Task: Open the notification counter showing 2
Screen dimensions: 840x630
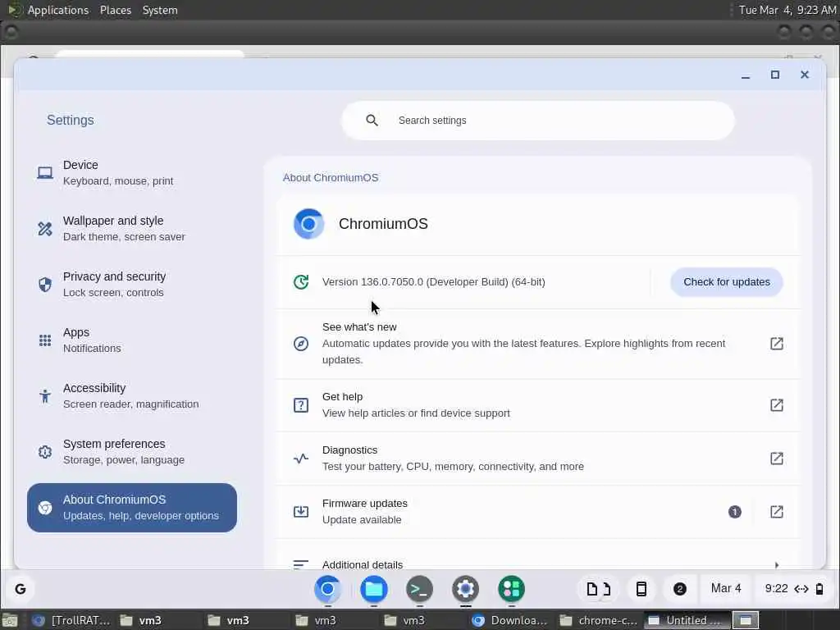Action: tap(680, 589)
